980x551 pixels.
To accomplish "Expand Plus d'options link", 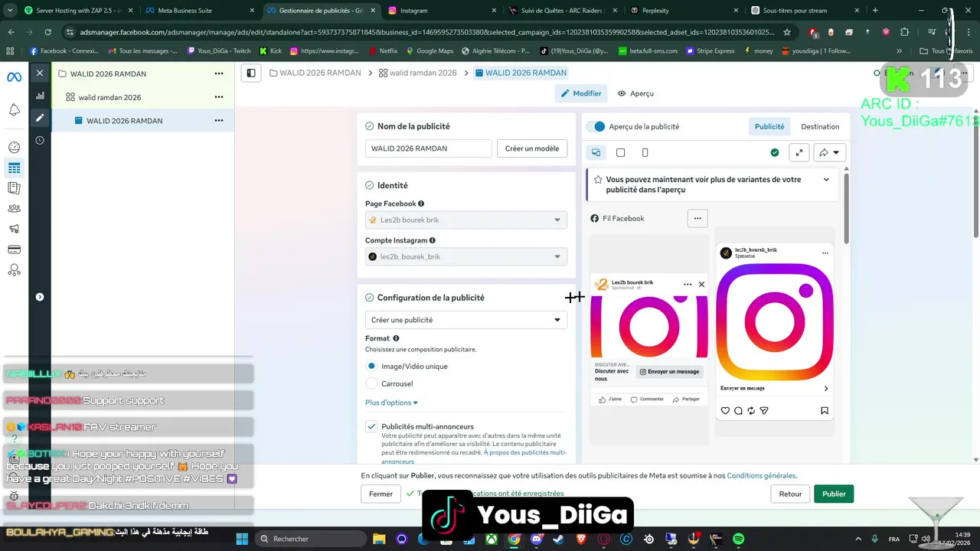I will point(391,403).
